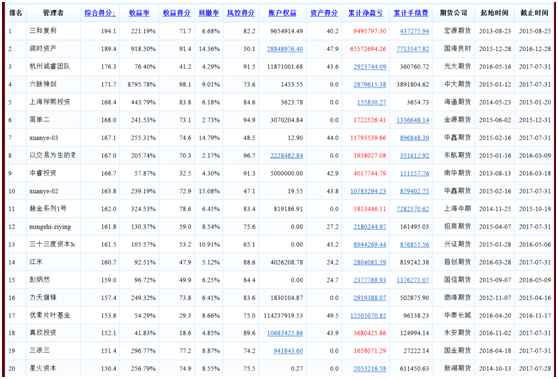The width and height of the screenshot is (558, 379).
Task: Sort table by 回撤率 header
Action: tap(209, 13)
